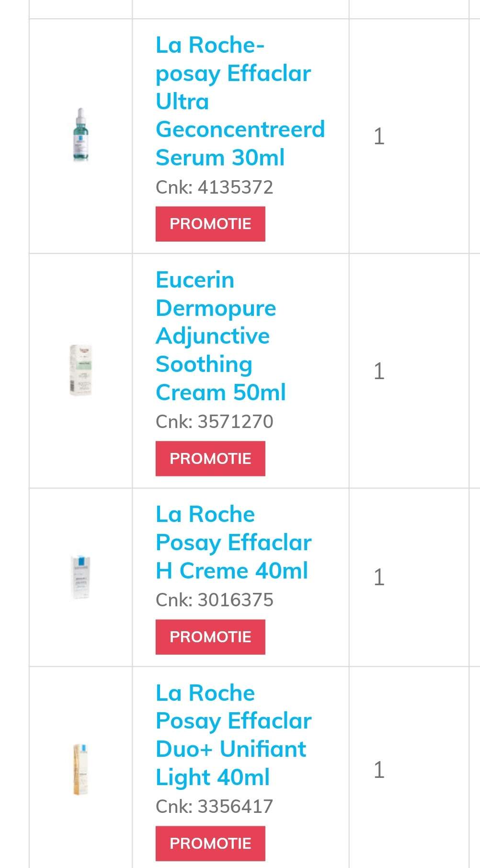The width and height of the screenshot is (480, 868).
Task: Click the PROMOTIE badge under Effaclar H Creme
Action: (x=210, y=637)
